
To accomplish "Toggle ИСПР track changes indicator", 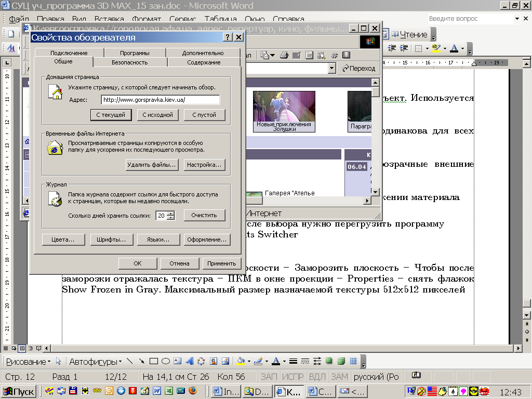I will 293,377.
